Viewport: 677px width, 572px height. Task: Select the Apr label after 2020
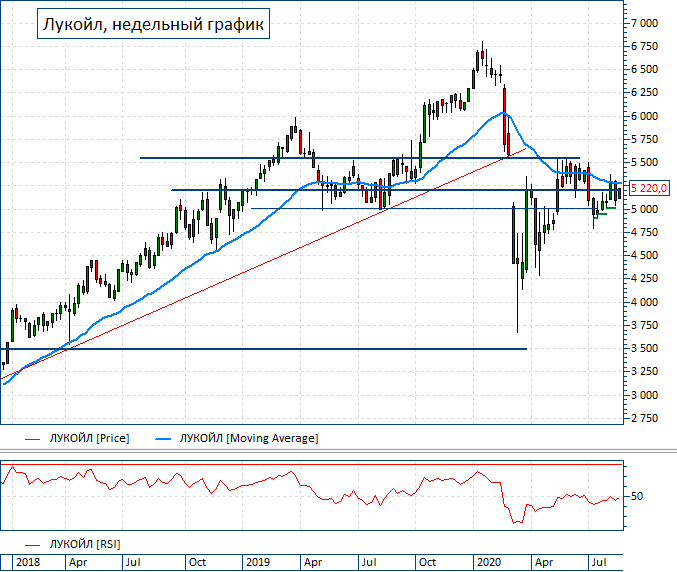[544, 563]
